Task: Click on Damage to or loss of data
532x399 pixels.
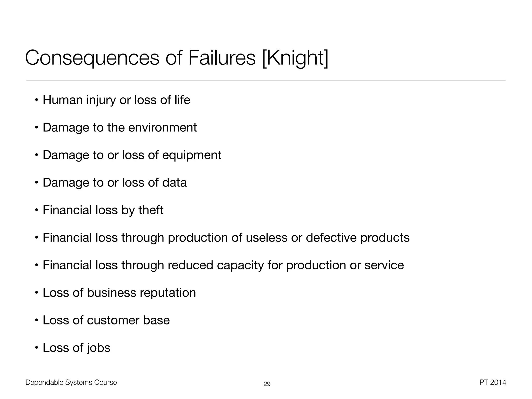Action: (x=115, y=183)
